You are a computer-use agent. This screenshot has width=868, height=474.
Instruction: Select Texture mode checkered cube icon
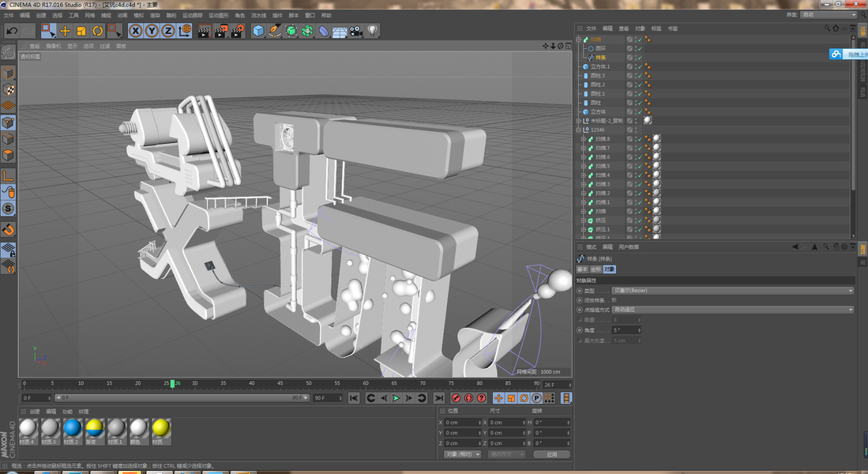click(9, 89)
